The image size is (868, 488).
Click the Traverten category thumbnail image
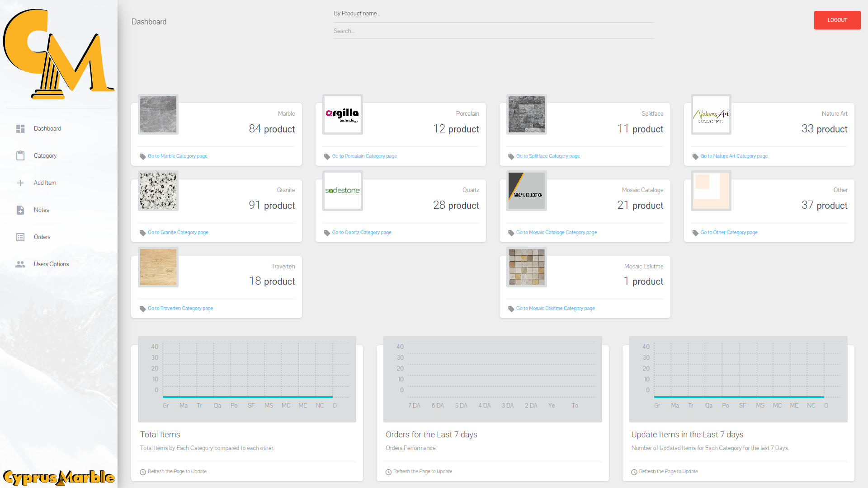[158, 267]
